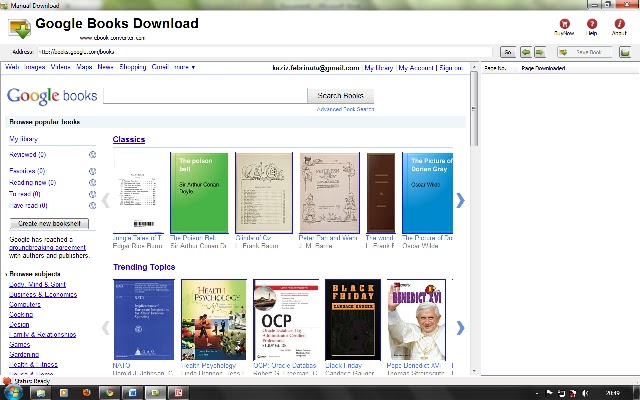Image resolution: width=640 pixels, height=400 pixels.
Task: Focus the book search text box
Action: [205, 96]
